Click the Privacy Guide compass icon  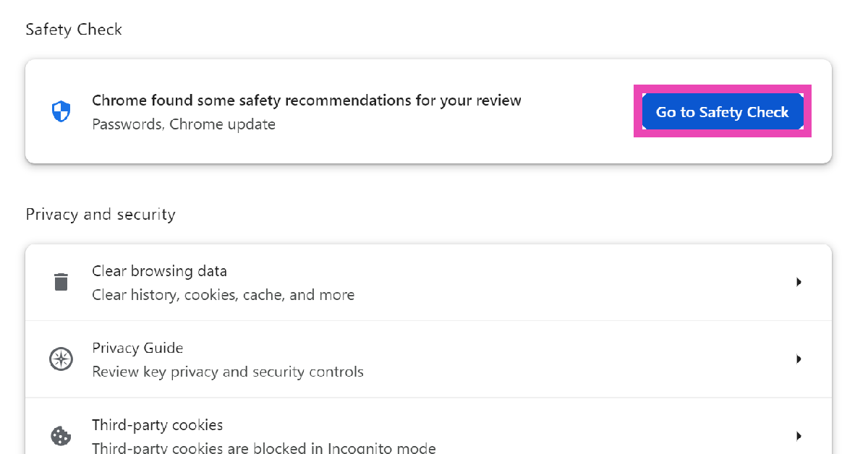pos(61,359)
